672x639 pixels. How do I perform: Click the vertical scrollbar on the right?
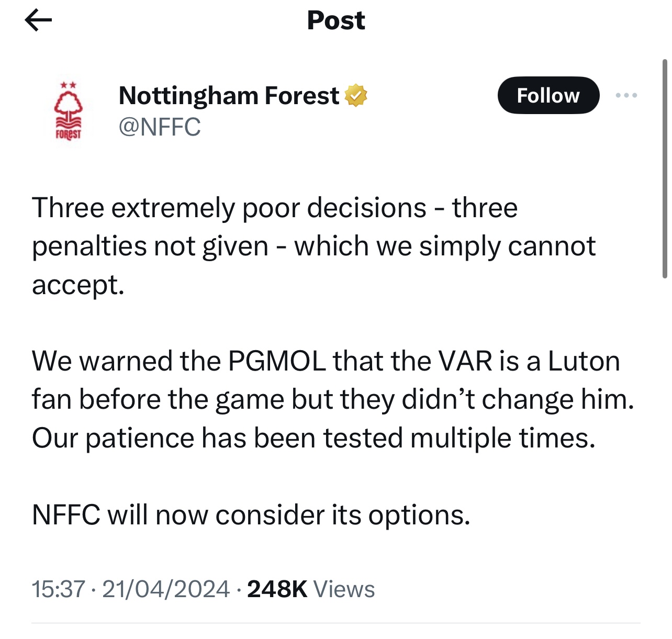(x=664, y=169)
